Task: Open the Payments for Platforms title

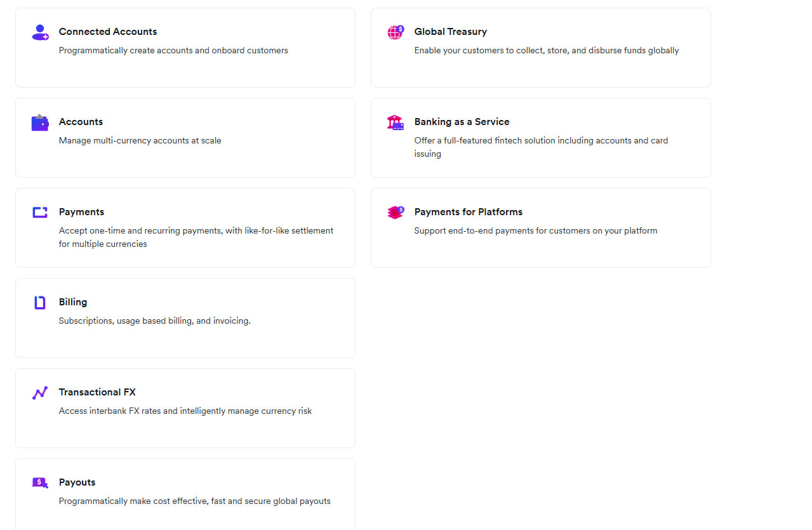Action: [469, 212]
